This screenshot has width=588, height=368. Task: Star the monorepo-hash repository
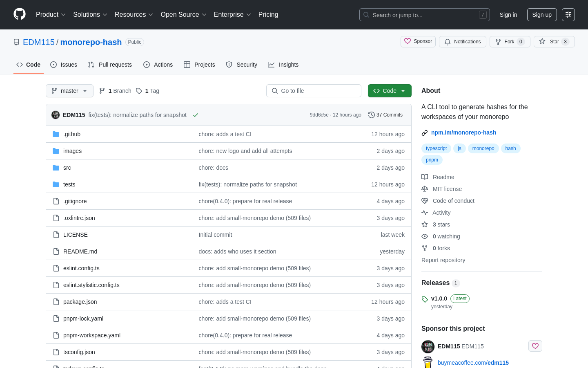(554, 42)
